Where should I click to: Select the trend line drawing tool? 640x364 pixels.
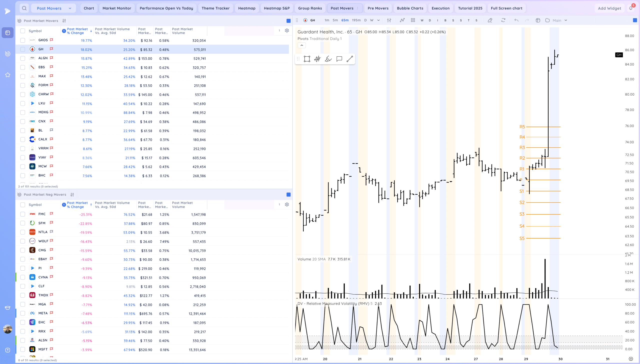pos(350,59)
